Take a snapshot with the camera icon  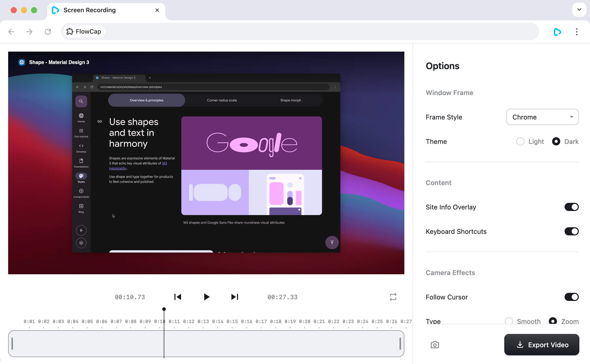click(435, 345)
